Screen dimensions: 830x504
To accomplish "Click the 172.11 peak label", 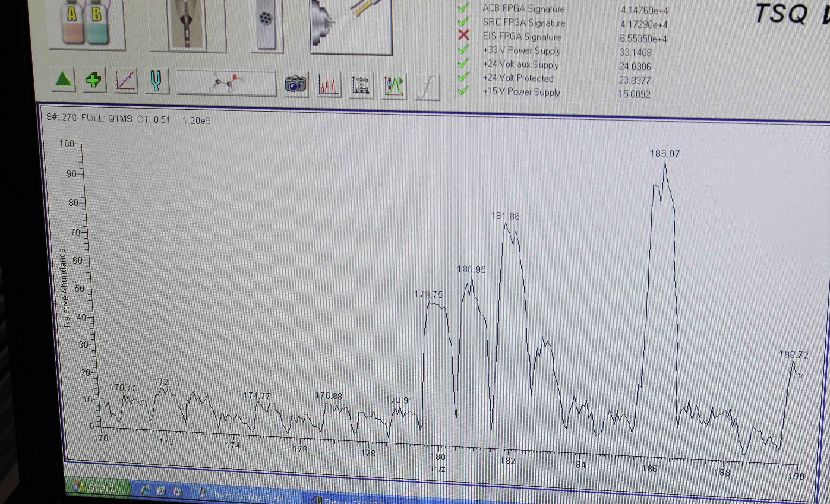I will click(x=167, y=382).
